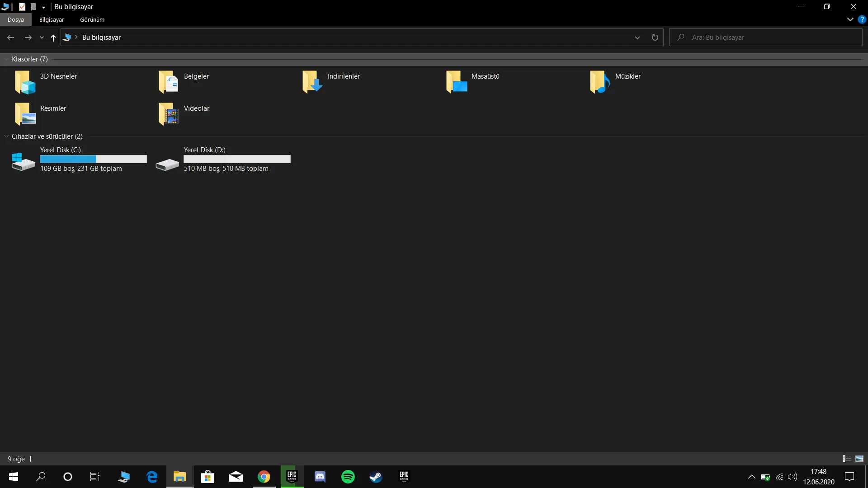Open the 3D Nesneler folder icon
The height and width of the screenshot is (488, 868).
[x=25, y=82]
